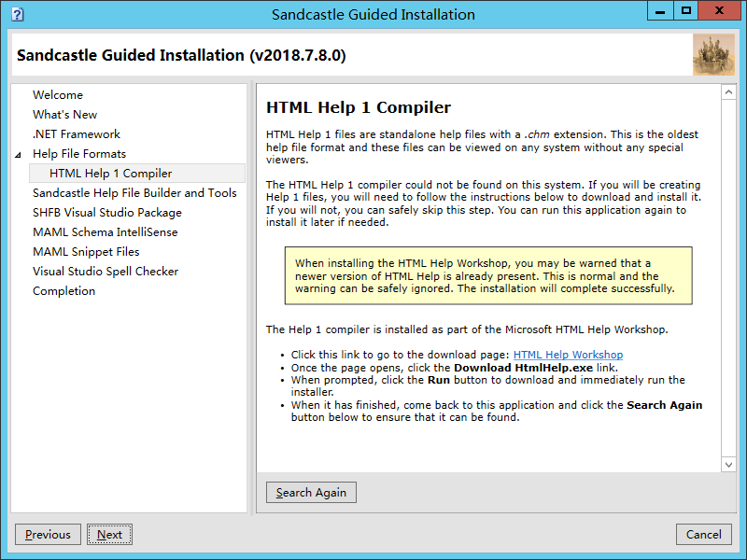Open the What's New page
747x560 pixels.
click(x=64, y=114)
